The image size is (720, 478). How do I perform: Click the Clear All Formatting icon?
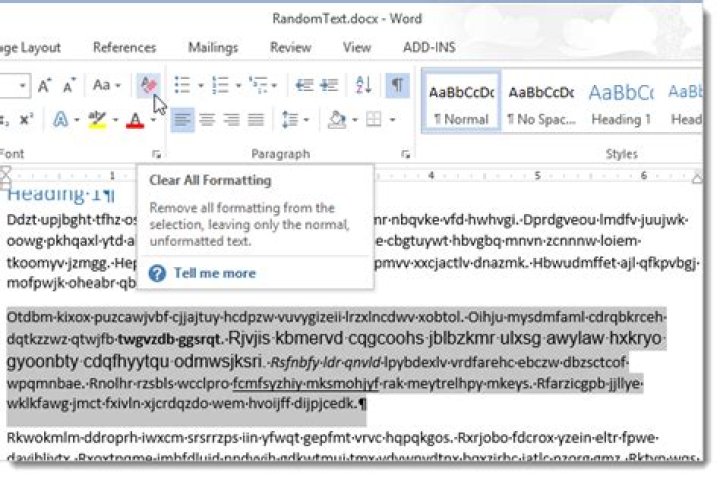pyautogui.click(x=148, y=85)
